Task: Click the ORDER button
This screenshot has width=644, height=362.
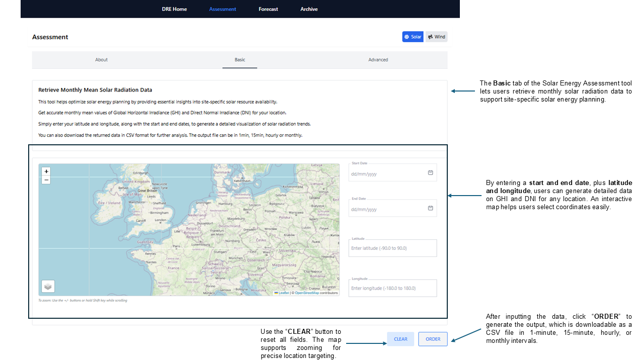Action: [433, 339]
